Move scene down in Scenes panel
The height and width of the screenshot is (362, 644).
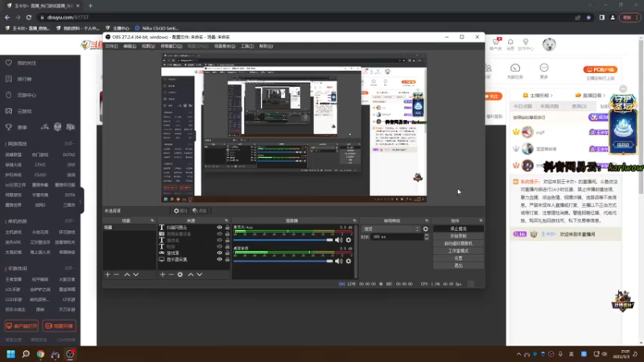tap(136, 274)
